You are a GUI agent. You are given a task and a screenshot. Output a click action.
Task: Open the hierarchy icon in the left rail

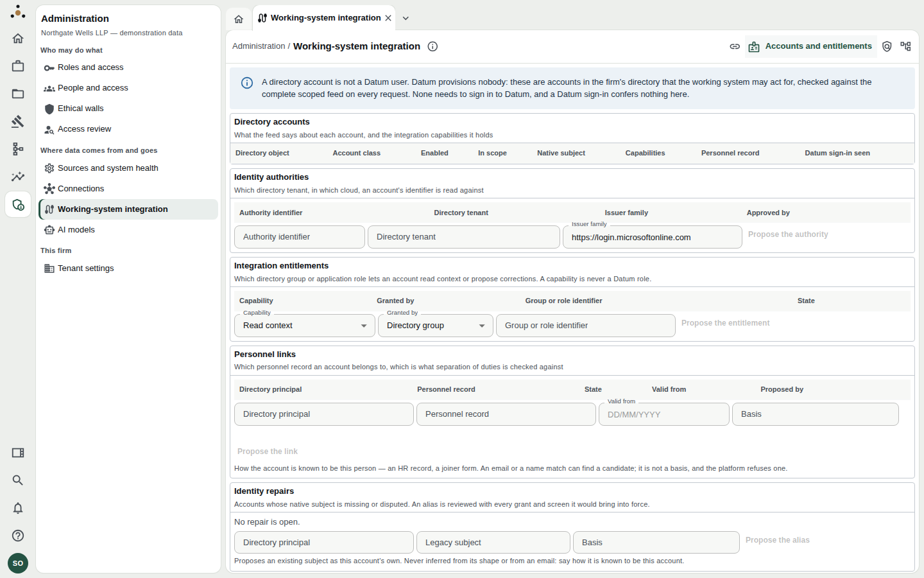(x=18, y=149)
